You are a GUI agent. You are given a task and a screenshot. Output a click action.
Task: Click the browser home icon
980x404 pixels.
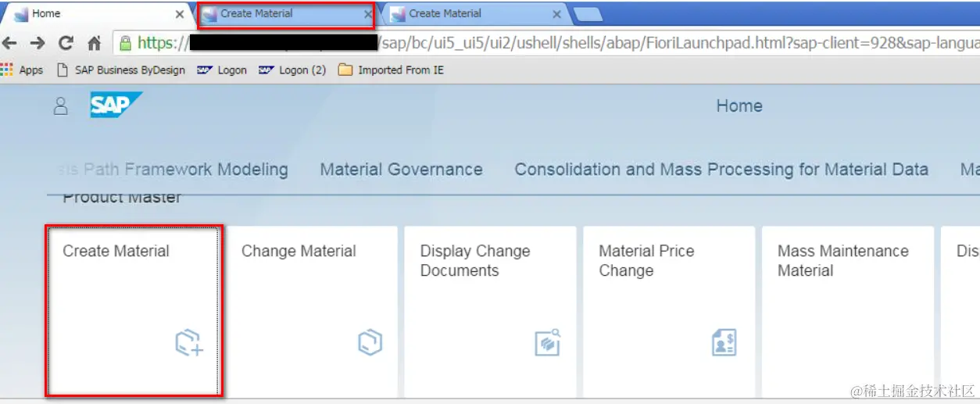pos(95,43)
